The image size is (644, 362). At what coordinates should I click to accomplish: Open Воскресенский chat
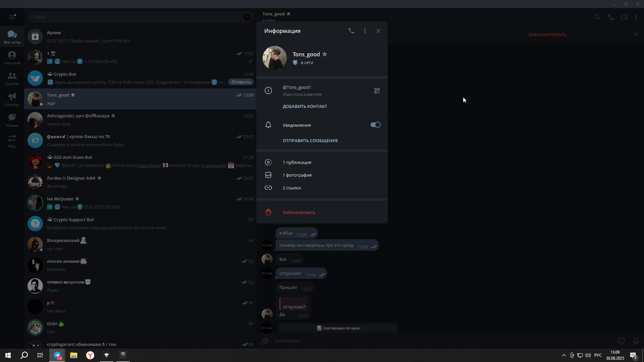[140, 244]
